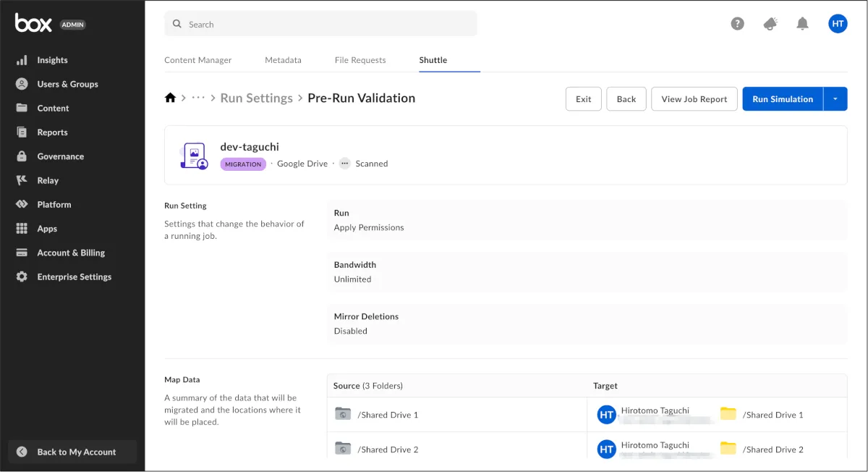Expand the Run Simulation dropdown arrow

coord(835,99)
